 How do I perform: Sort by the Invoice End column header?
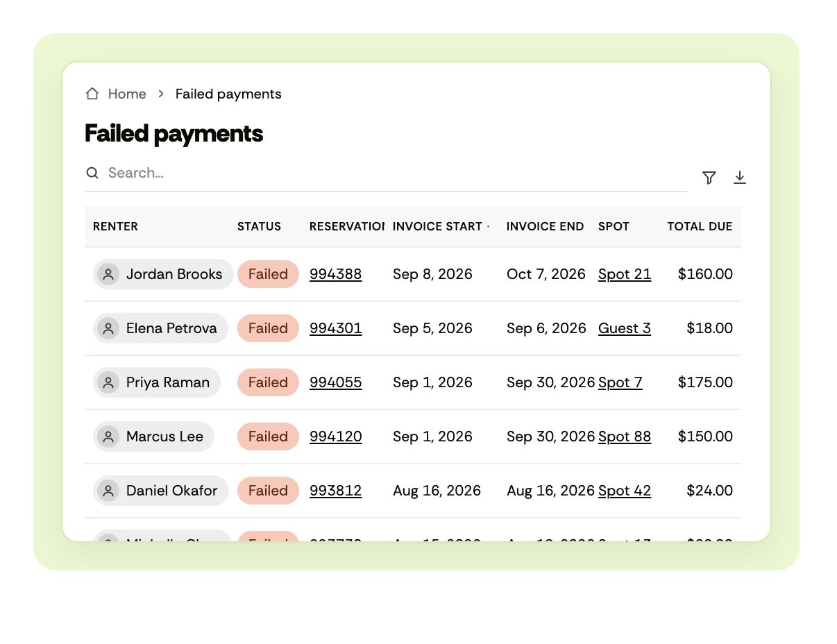point(545,226)
